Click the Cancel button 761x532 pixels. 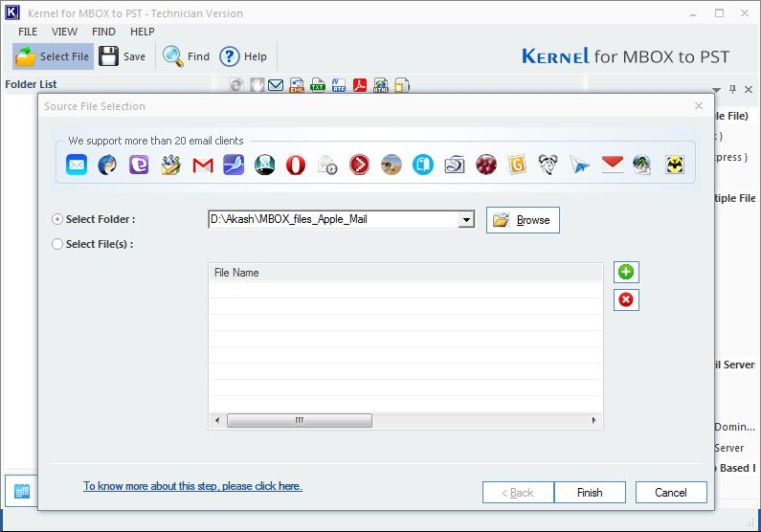pos(671,492)
